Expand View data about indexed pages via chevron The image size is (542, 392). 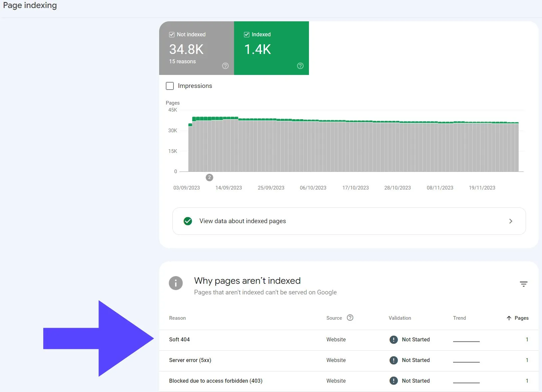click(510, 221)
